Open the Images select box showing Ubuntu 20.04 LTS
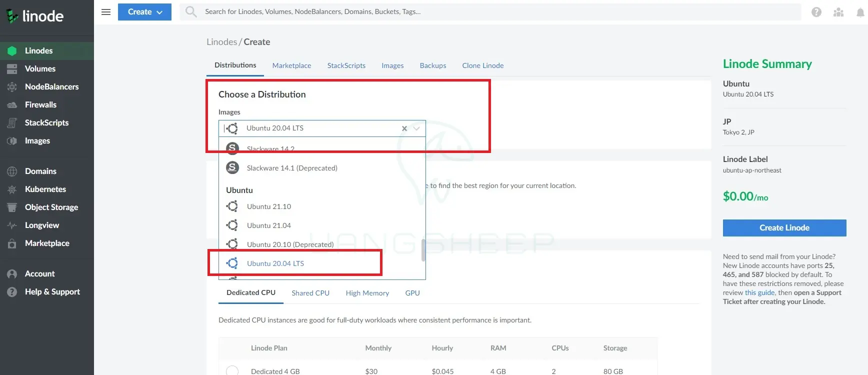This screenshot has height=375, width=868. [322, 128]
